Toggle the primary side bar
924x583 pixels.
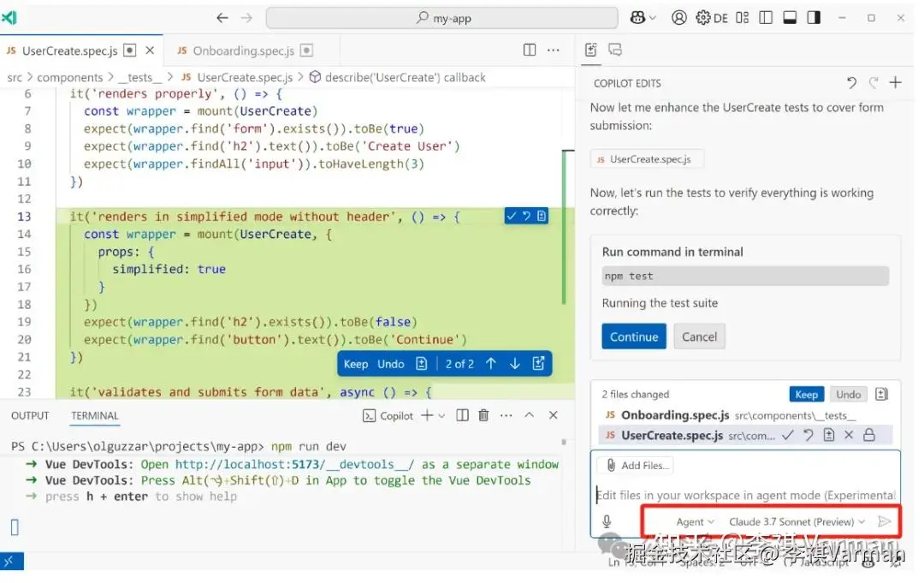[x=766, y=18]
